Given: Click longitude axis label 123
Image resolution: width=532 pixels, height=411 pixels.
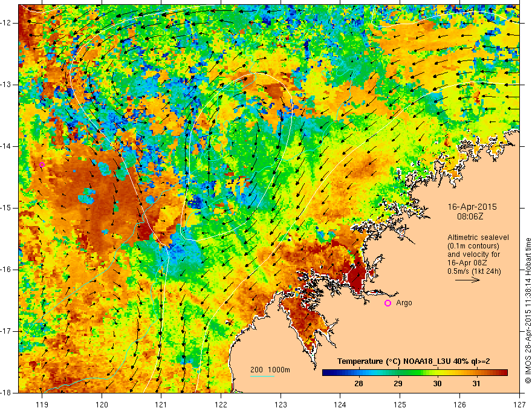Looking at the screenshot, I should [x=281, y=404].
